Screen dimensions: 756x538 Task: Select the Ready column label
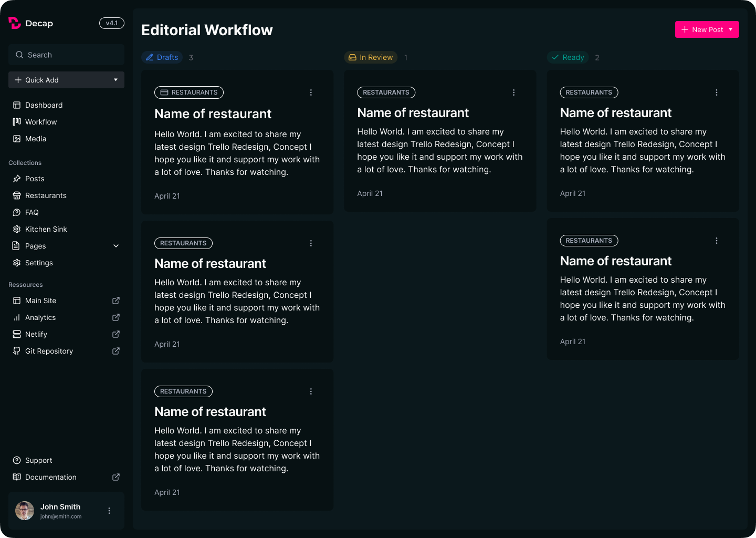point(568,57)
